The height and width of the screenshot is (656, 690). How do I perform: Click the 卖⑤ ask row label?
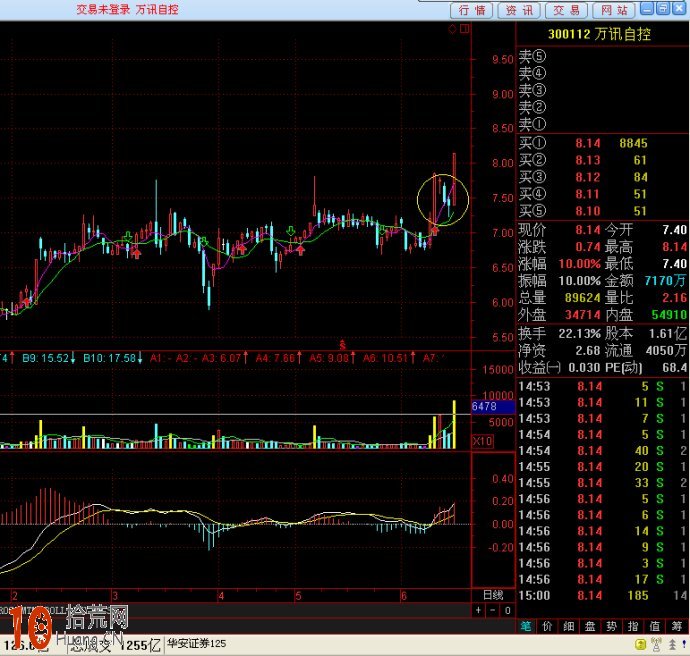coord(532,56)
